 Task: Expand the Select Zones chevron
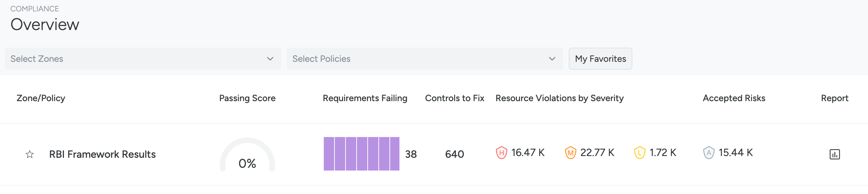coord(270,59)
